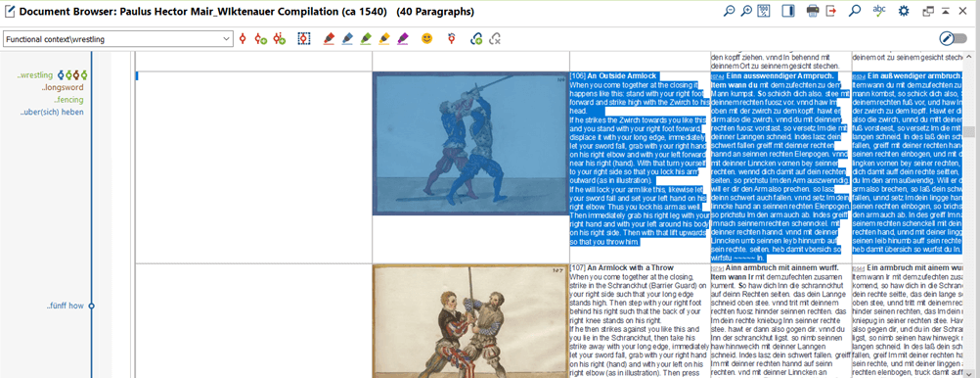Collapse the Document Browser window with up arrow

pos(946,11)
